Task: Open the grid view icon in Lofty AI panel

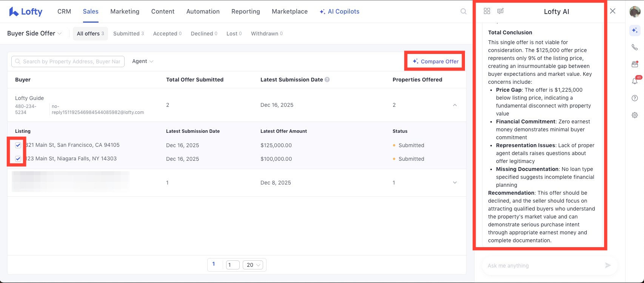Action: (x=487, y=11)
